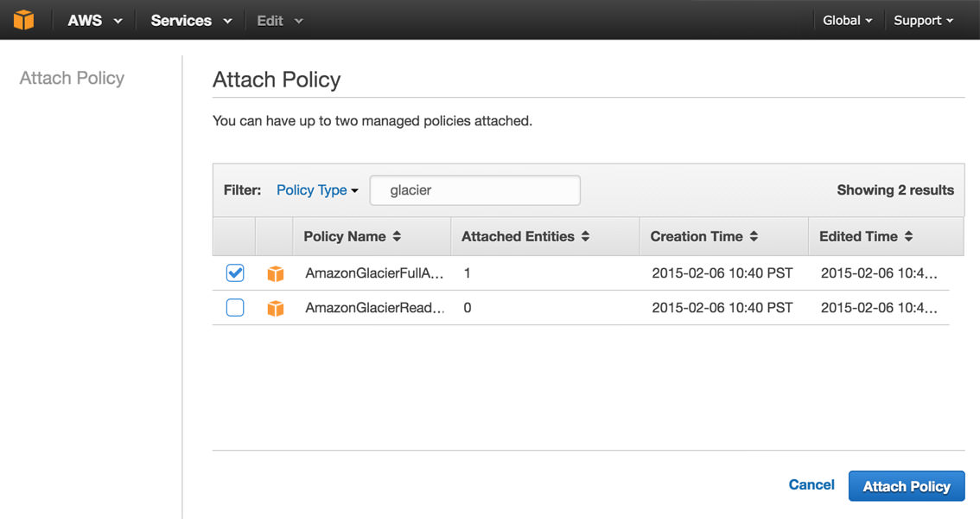Sort by Creation Time arrows

754,236
